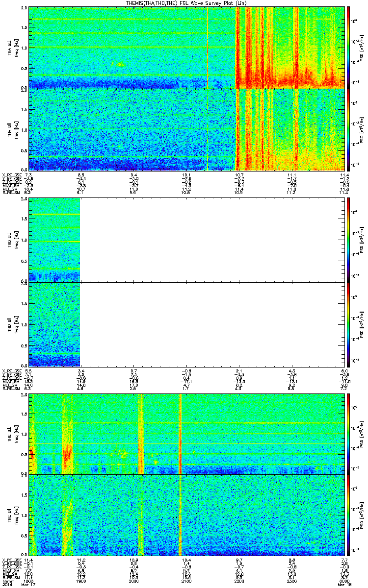Click the PSD color bar beside THA B-parallel
The width and height of the screenshot is (368, 588).
pyautogui.click(x=348, y=129)
